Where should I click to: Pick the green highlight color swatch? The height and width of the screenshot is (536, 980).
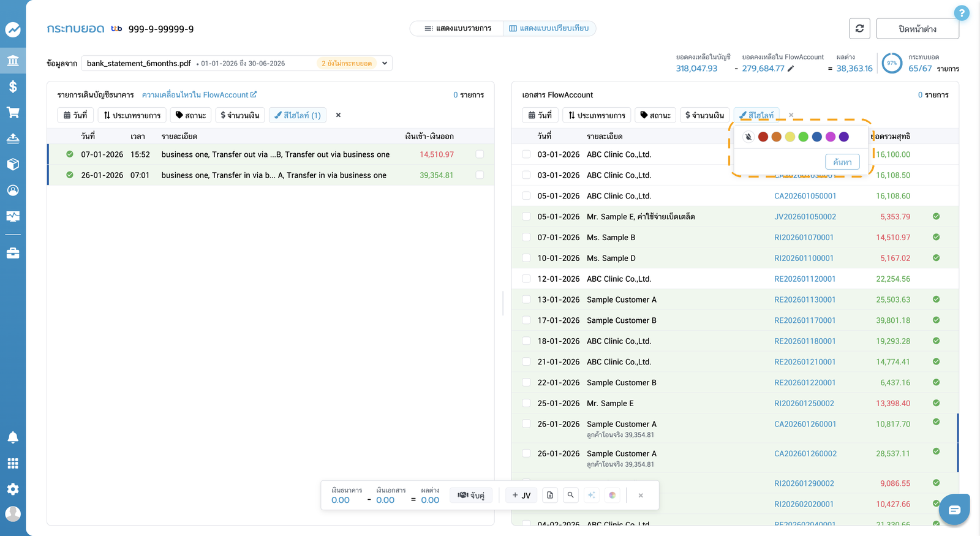804,137
